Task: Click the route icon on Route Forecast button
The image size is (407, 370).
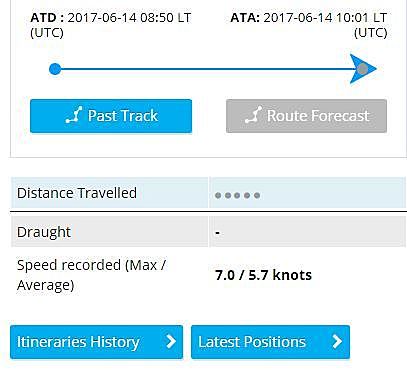Action: [253, 115]
